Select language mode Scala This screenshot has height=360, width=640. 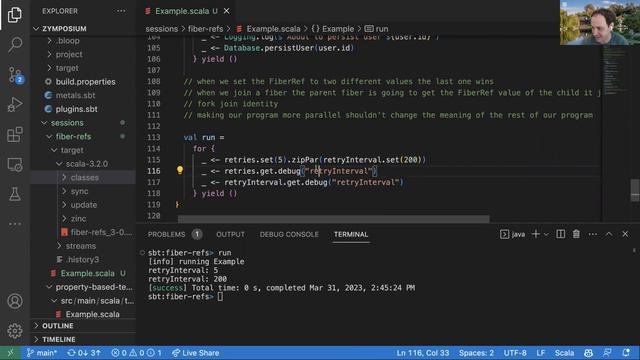(564, 353)
